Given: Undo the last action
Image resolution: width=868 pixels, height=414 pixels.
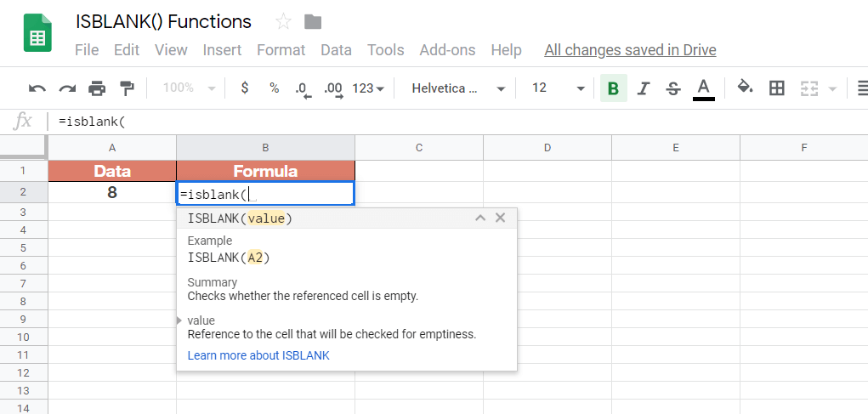Looking at the screenshot, I should click(x=37, y=88).
